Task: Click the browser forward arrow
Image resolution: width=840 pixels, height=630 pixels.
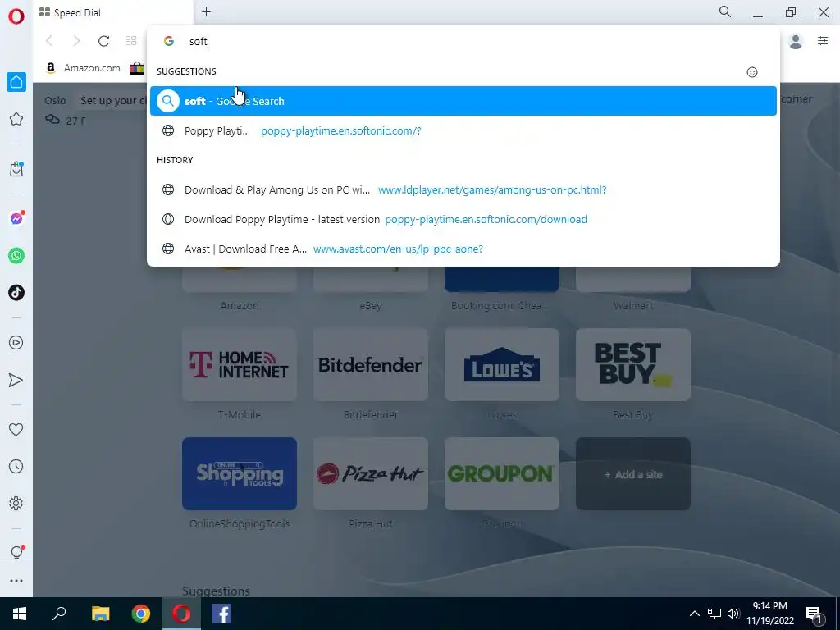Action: coord(76,41)
